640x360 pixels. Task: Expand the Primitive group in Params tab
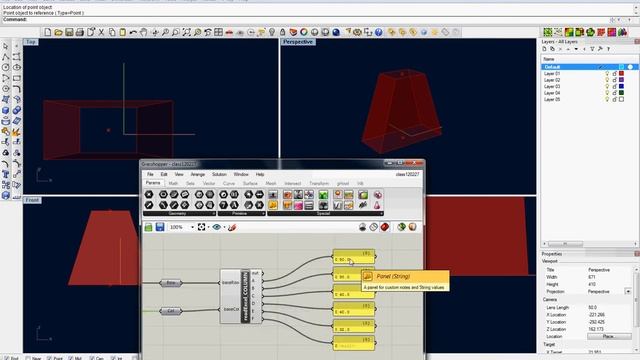241,213
